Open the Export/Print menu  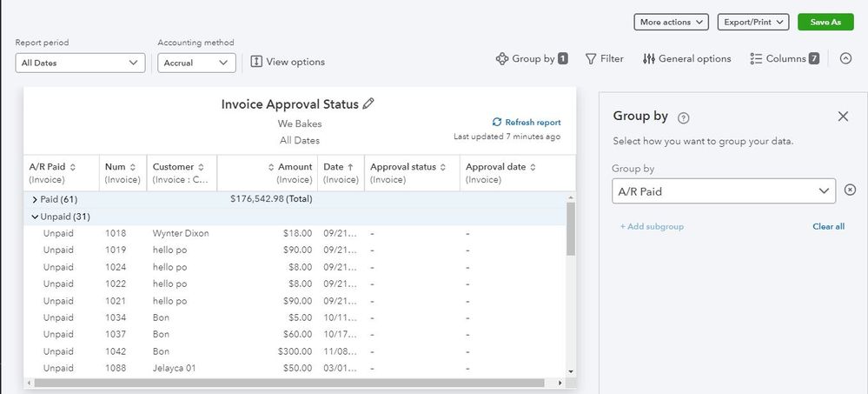pos(752,22)
